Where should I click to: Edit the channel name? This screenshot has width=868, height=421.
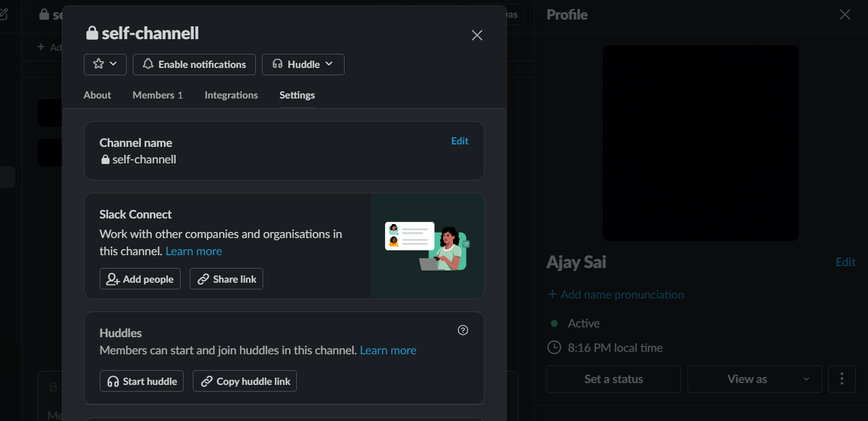point(460,141)
